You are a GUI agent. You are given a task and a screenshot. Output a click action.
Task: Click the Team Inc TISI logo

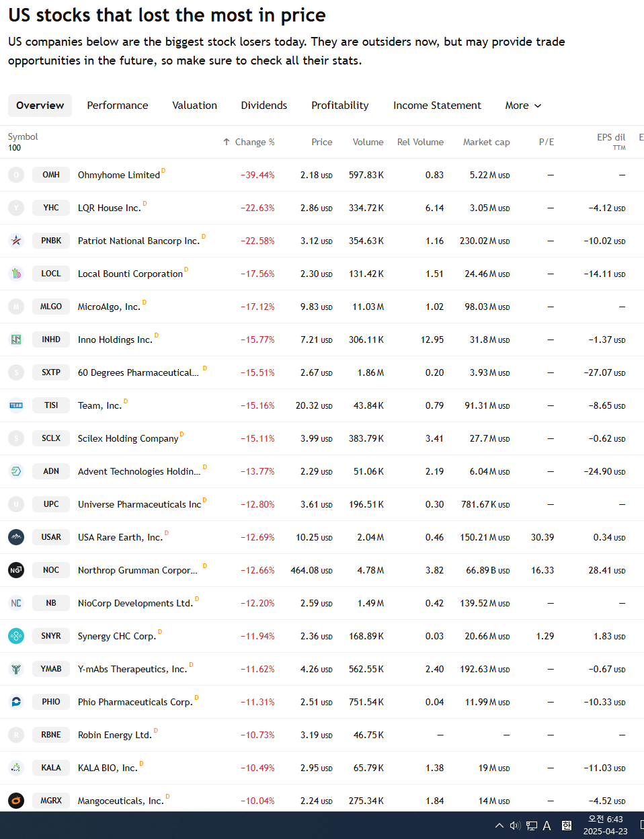click(16, 405)
